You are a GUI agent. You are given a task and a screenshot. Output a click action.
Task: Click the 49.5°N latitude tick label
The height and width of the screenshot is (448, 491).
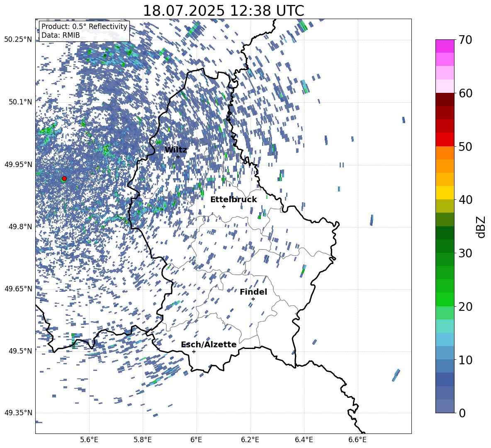(x=20, y=351)
